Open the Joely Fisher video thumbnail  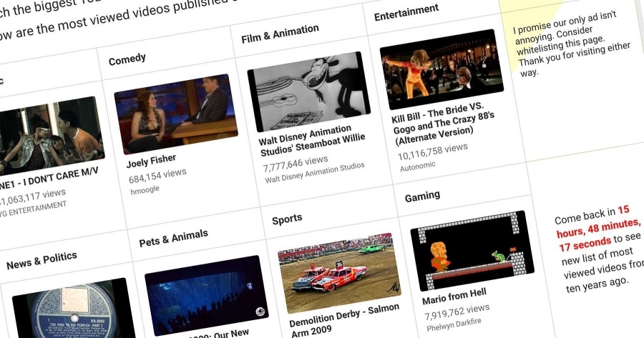(x=175, y=113)
